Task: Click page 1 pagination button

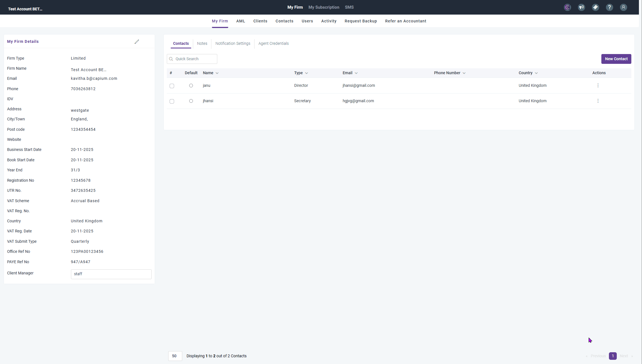Action: click(613, 356)
